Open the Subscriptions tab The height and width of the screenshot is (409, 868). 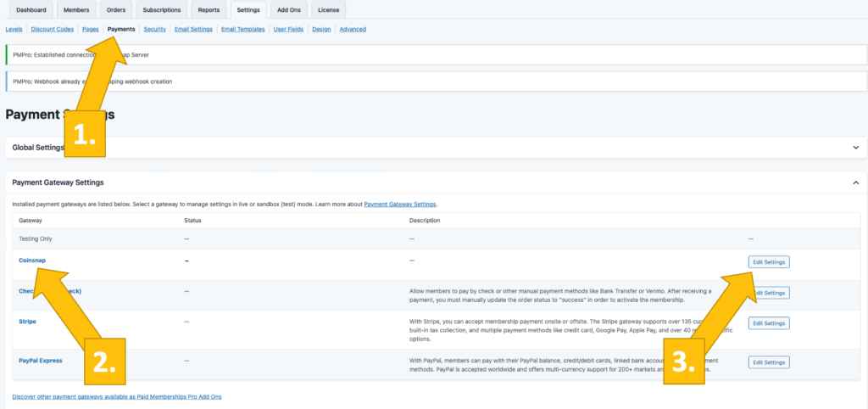[161, 10]
